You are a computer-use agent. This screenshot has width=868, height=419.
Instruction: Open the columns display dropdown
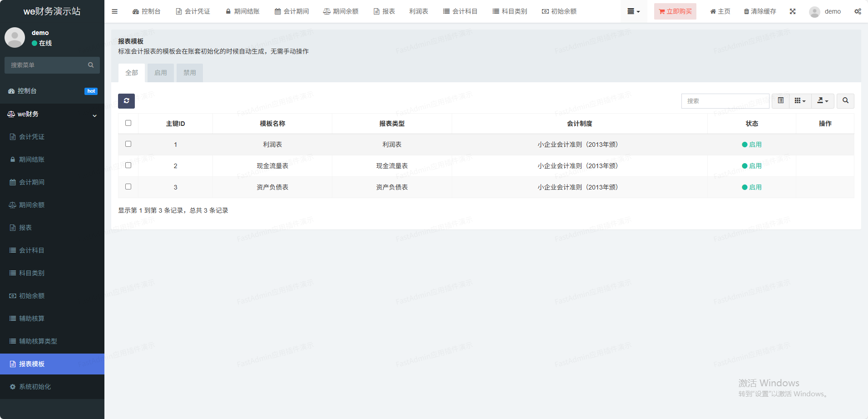(800, 101)
